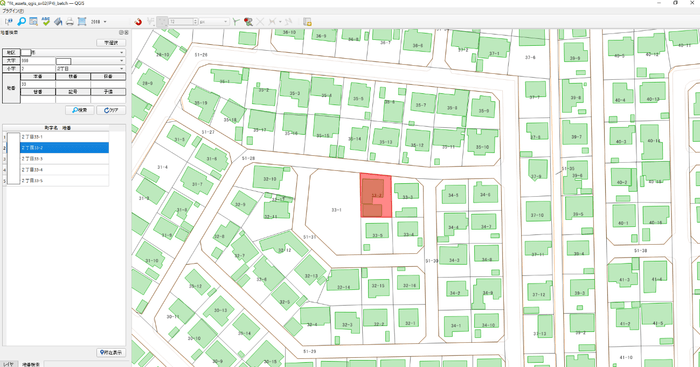The height and width of the screenshot is (367, 700).
Task: Click parcel label 33-1 on the map
Action: click(337, 210)
